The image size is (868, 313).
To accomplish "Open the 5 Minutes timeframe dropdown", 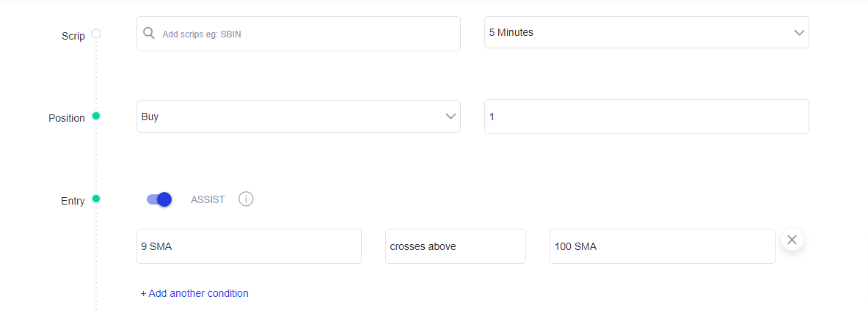I will (646, 32).
